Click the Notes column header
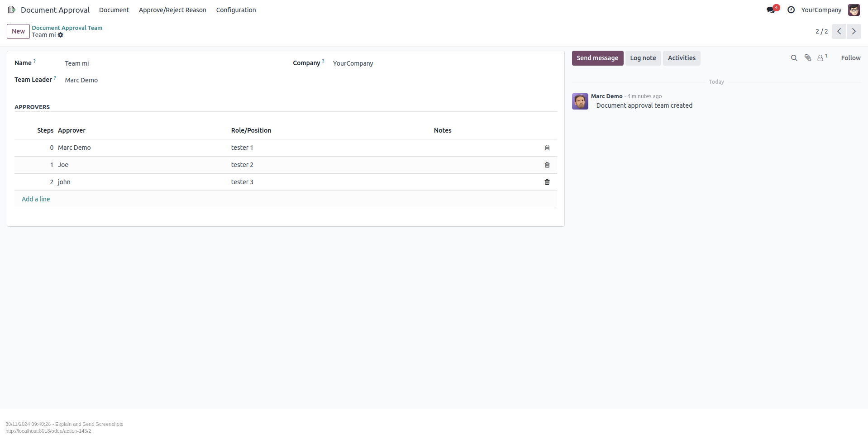 [443, 130]
